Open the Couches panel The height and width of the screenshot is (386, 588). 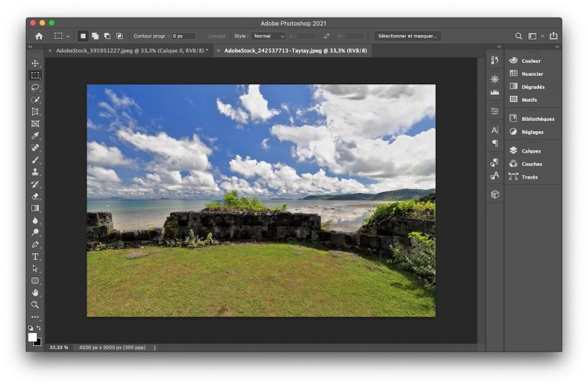(x=533, y=164)
